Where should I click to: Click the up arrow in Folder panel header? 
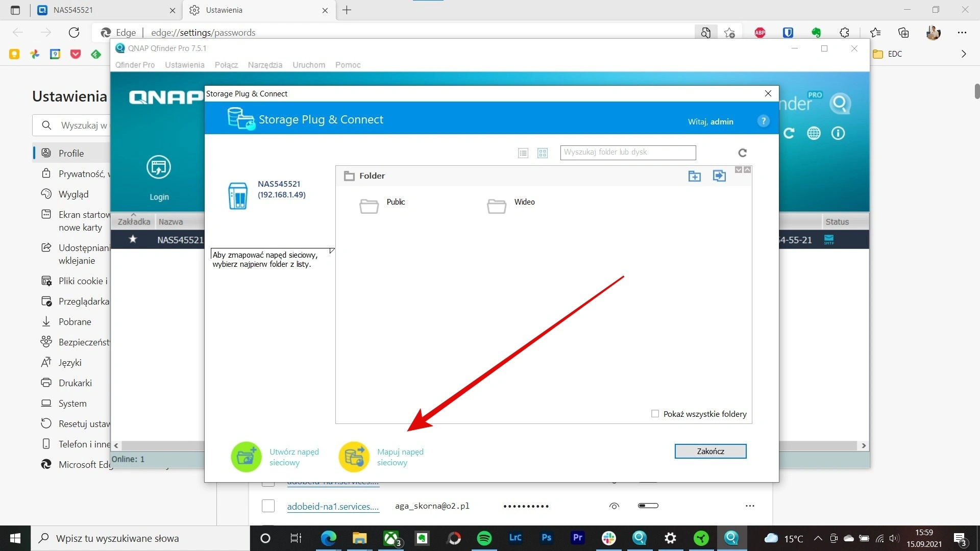(747, 170)
